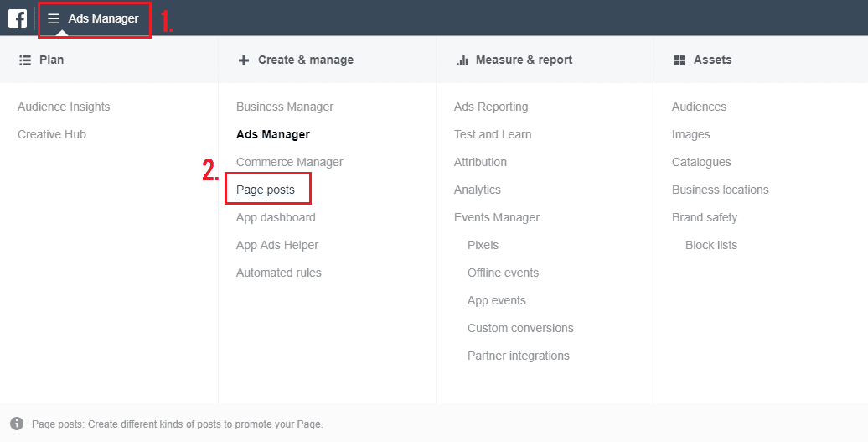Go to Audiences in Assets
Image resolution: width=868 pixels, height=442 pixels.
click(699, 107)
